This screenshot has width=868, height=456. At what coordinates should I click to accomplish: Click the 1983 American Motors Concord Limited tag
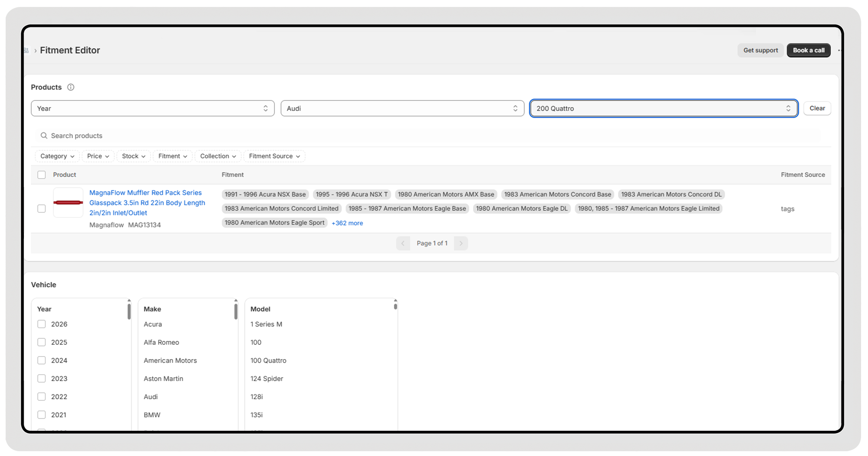[x=282, y=209]
